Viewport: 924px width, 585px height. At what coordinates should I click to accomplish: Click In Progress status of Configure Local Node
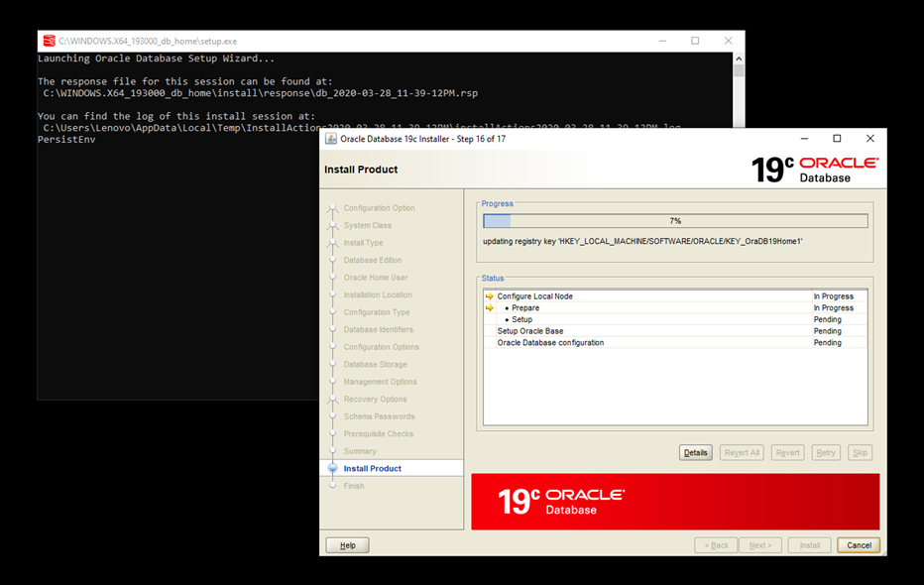click(x=833, y=296)
